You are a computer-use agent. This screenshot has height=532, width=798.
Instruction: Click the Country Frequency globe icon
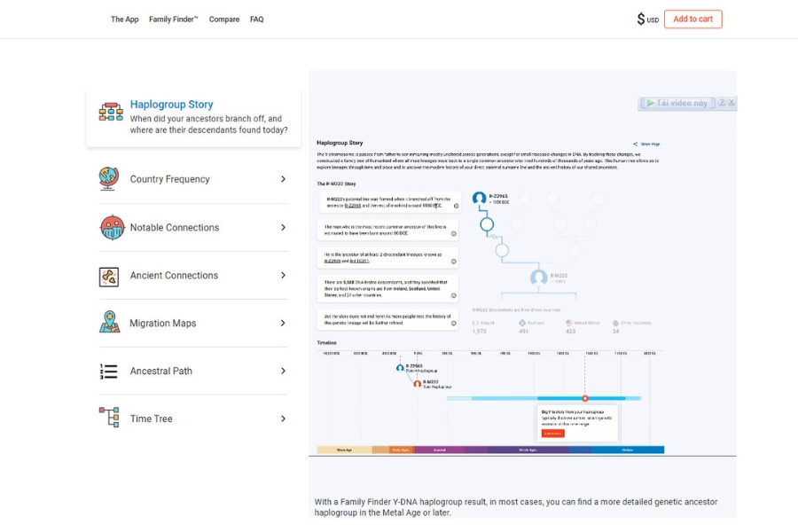coord(109,179)
